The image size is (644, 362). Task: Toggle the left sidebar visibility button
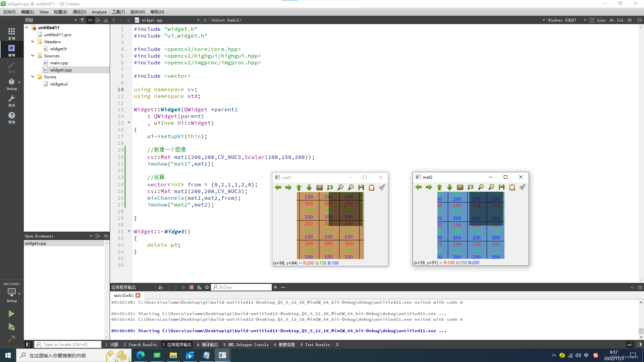click(28, 345)
